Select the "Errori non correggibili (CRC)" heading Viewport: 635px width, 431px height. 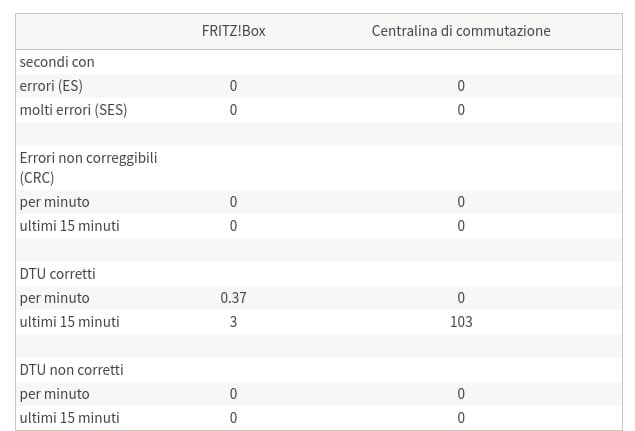point(88,167)
